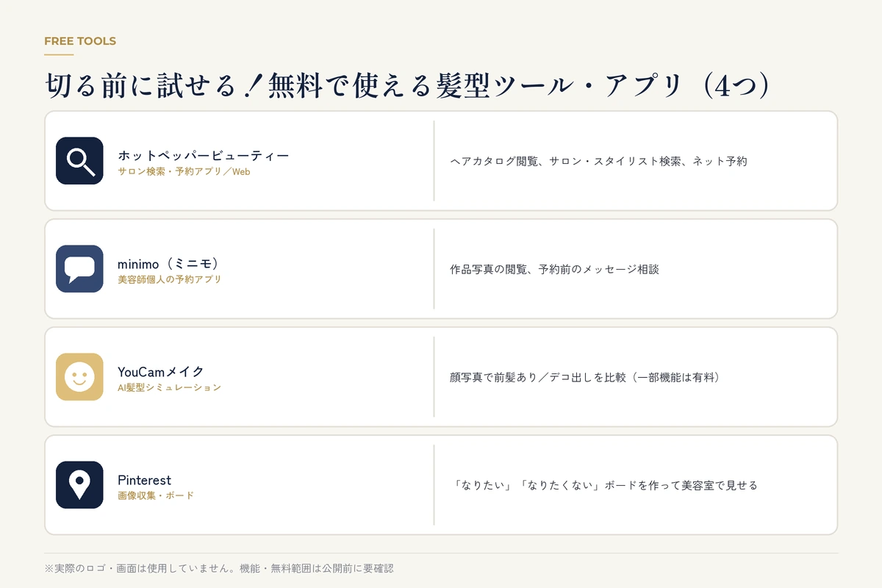
Task: Click the FREE TOOLS heading label
Action: click(x=80, y=41)
